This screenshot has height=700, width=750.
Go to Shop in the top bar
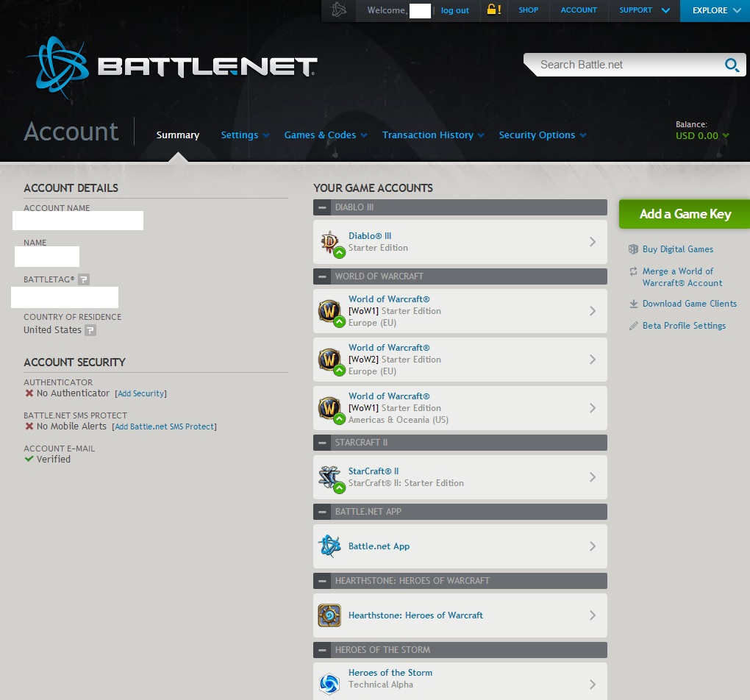coord(528,10)
